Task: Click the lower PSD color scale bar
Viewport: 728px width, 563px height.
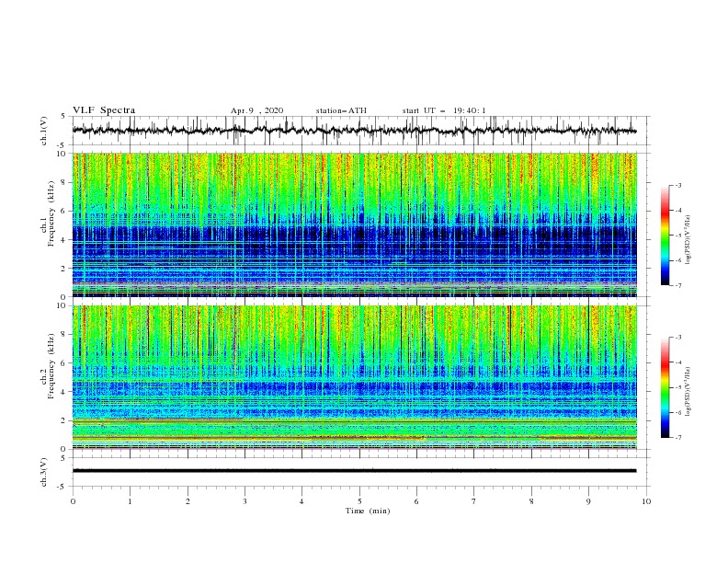Action: click(665, 387)
